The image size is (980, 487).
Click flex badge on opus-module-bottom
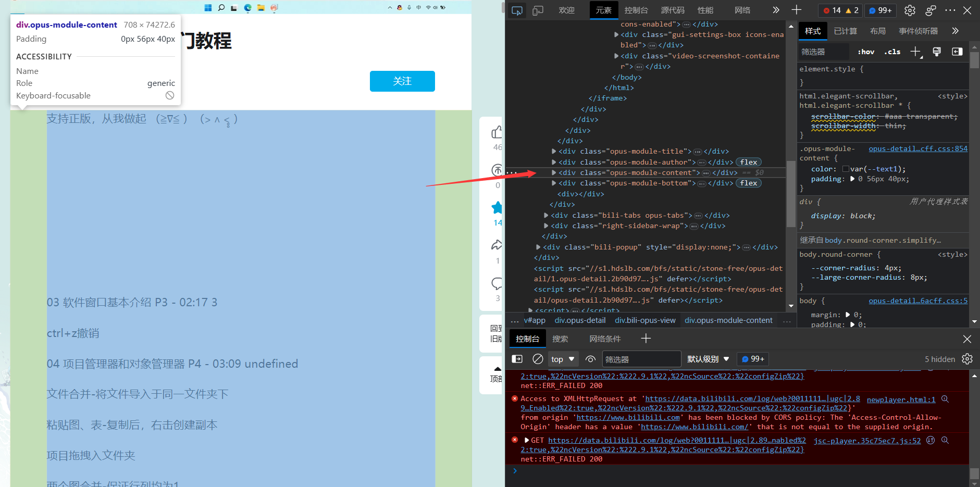[749, 183]
